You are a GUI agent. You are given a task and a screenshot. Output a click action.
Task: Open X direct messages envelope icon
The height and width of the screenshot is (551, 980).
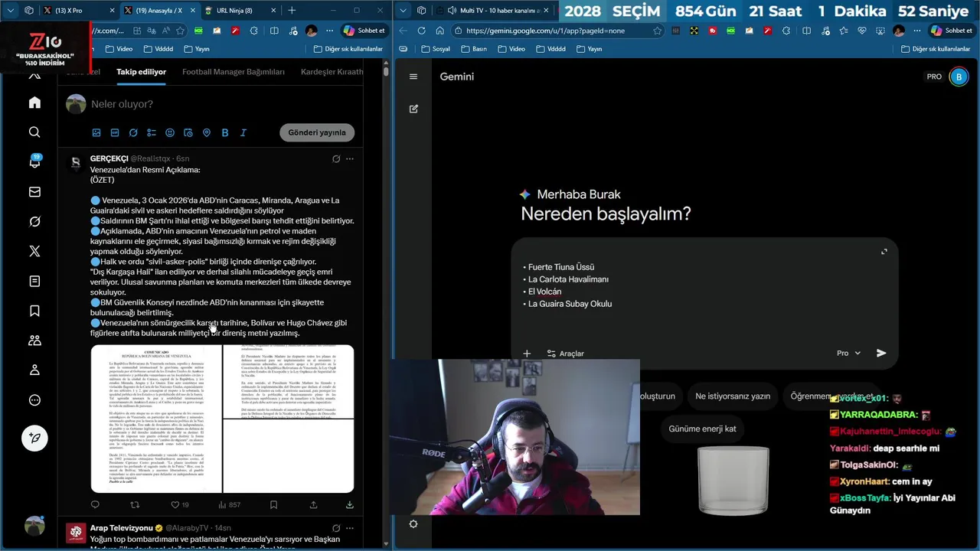[x=34, y=192]
